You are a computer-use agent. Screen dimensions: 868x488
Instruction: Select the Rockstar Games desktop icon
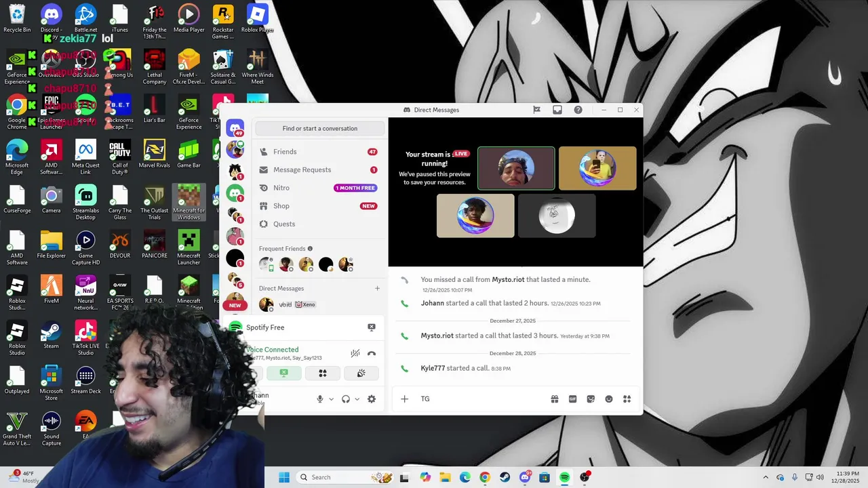coord(223,22)
